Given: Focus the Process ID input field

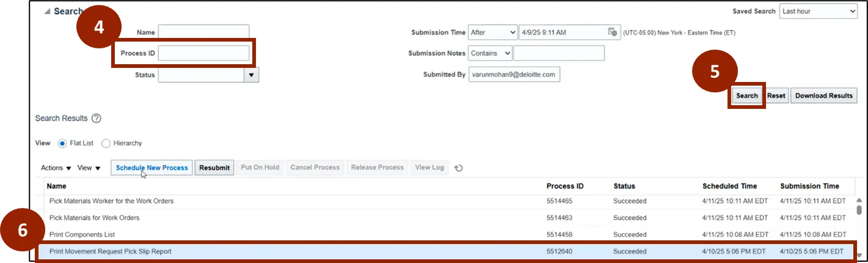Looking at the screenshot, I should click(204, 53).
